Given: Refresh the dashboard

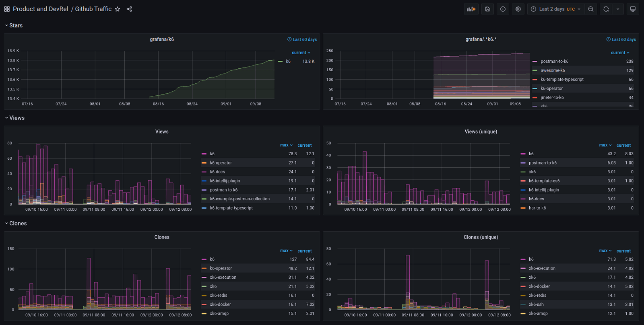Looking at the screenshot, I should point(606,9).
